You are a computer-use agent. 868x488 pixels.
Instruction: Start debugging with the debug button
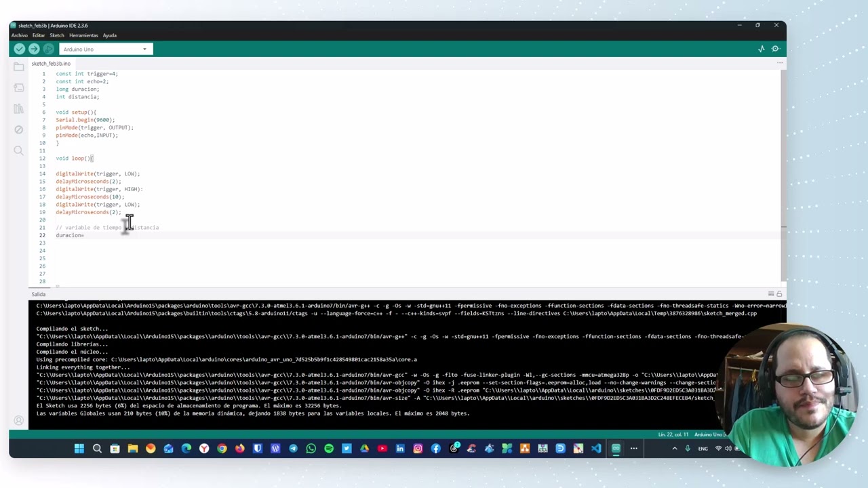(x=48, y=49)
